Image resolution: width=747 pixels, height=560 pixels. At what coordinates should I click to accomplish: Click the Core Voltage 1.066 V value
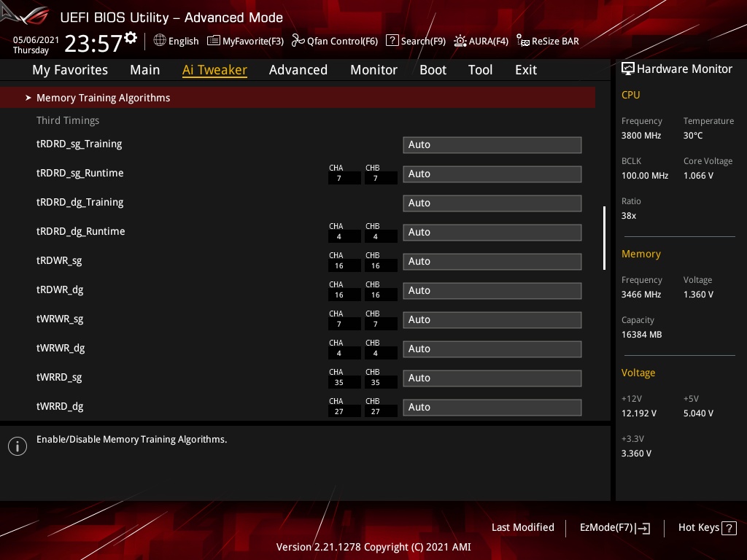(698, 176)
